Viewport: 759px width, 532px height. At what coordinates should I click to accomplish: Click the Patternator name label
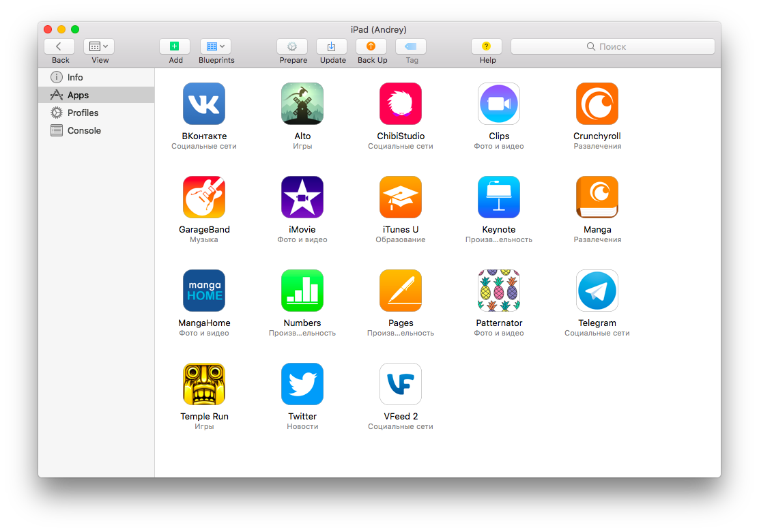click(x=498, y=323)
